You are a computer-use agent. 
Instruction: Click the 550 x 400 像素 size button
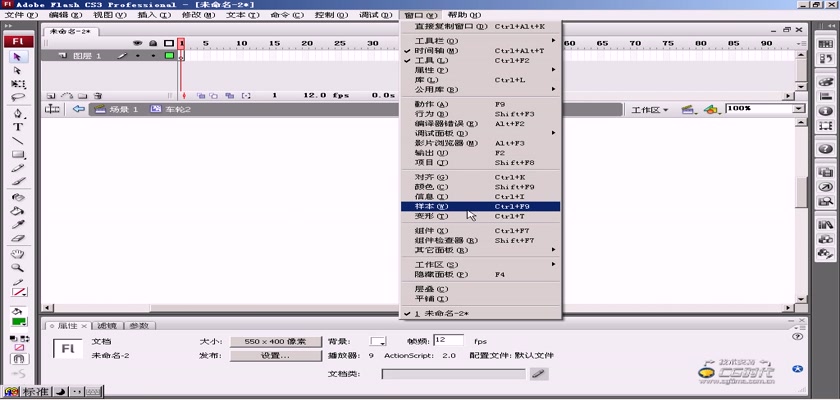276,342
